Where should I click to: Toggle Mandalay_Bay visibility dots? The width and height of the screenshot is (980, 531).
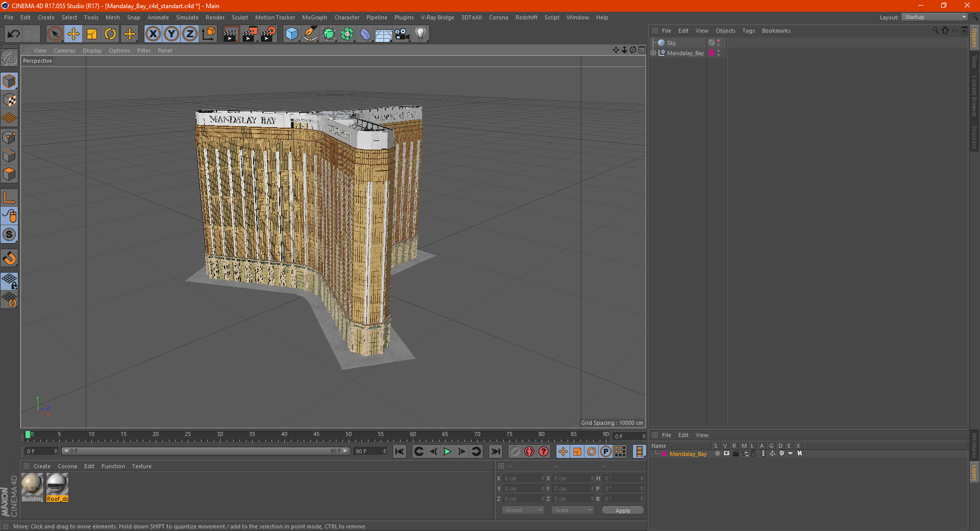pos(718,53)
